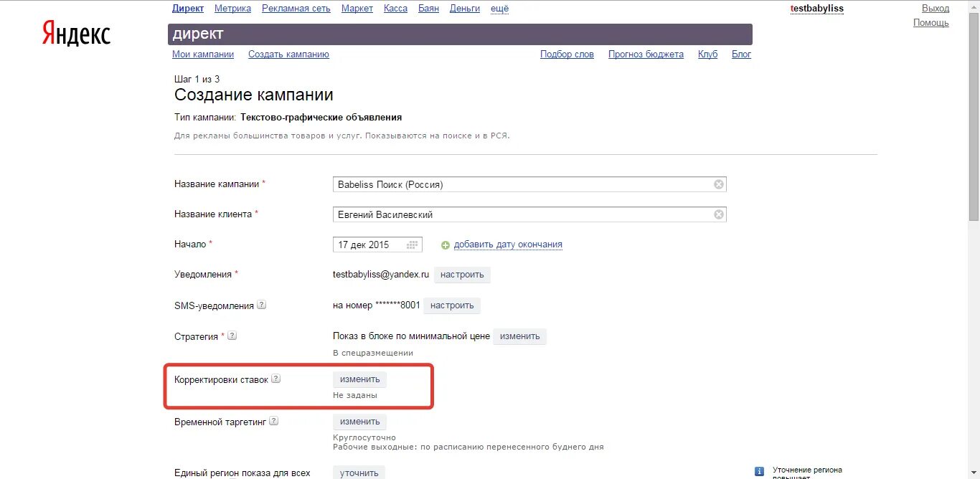Click the Создание кампании heading
Screen dimensions: 980x479
click(x=254, y=95)
